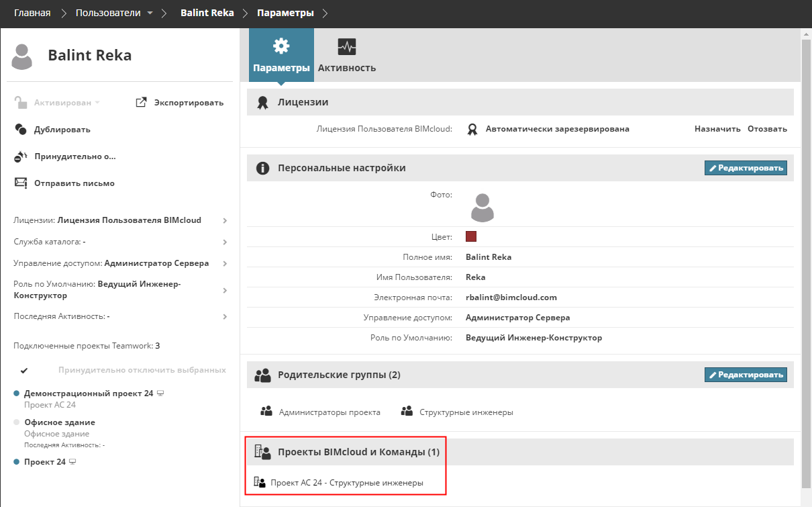Click the Export icon next to Экспортировать
The width and height of the screenshot is (812, 507).
point(141,103)
